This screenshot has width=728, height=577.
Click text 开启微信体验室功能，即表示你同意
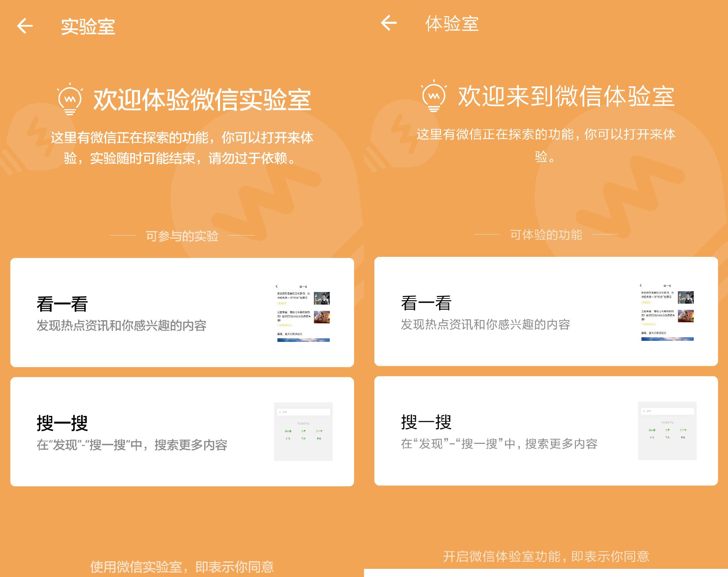coord(546,556)
